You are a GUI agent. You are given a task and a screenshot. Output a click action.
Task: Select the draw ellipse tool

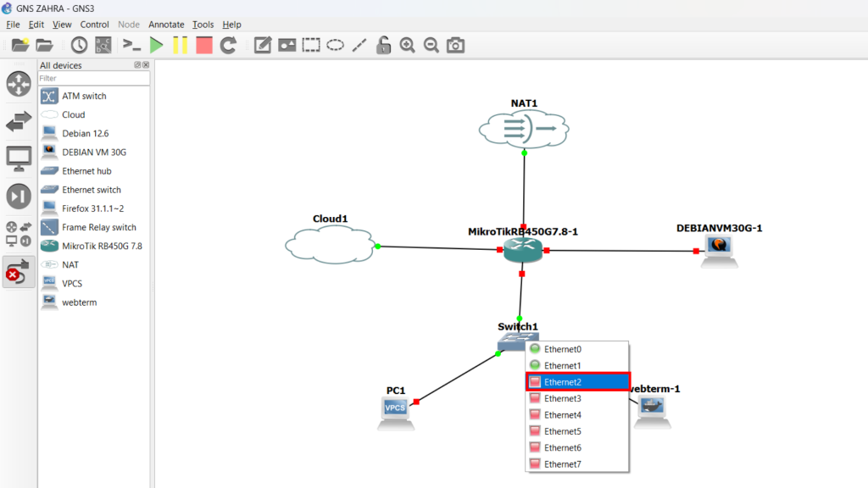[336, 46]
